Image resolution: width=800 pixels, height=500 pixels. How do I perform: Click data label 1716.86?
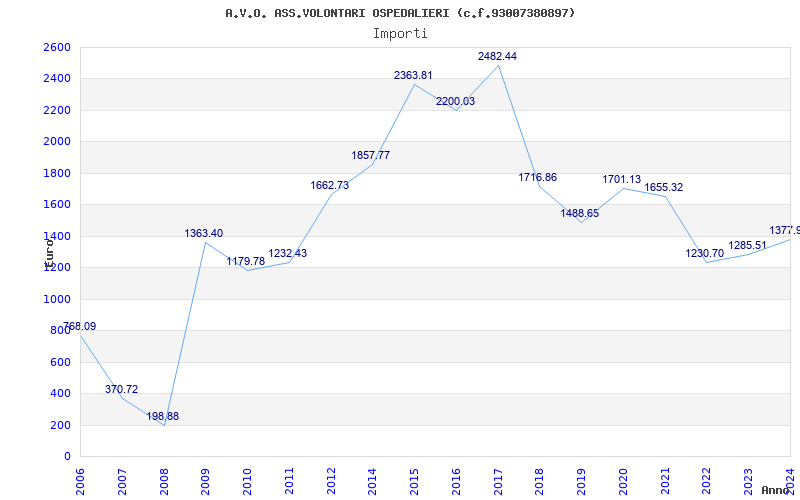[538, 177]
